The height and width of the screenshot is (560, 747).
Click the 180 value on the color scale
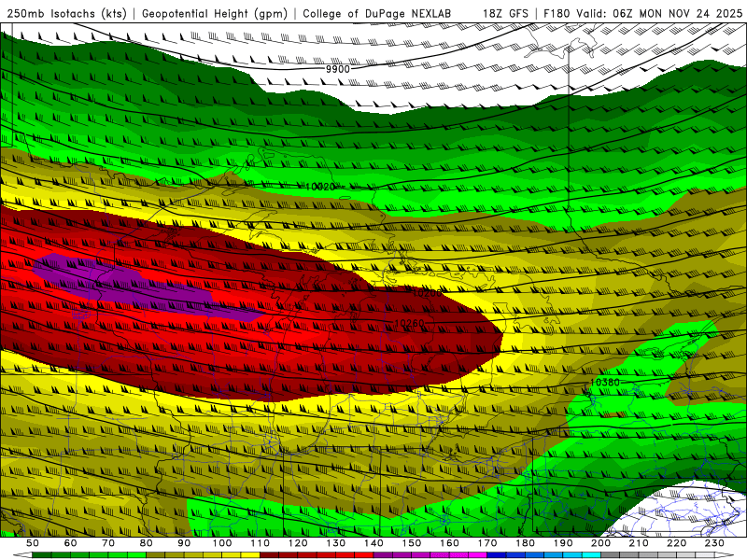pyautogui.click(x=525, y=543)
